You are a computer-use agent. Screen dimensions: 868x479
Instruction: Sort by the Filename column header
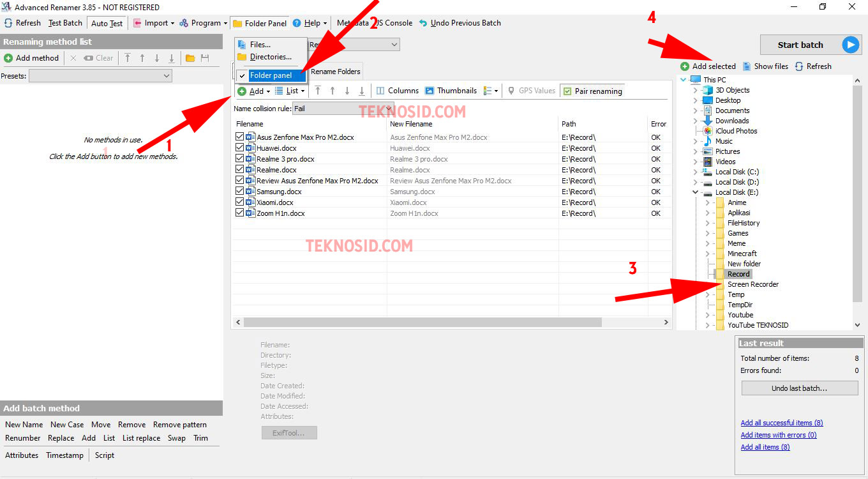310,124
